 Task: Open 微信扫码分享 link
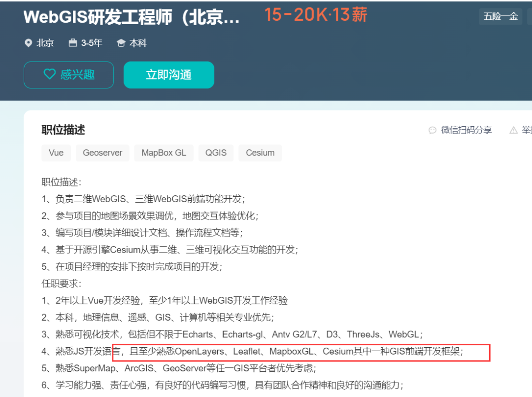pyautogui.click(x=466, y=130)
